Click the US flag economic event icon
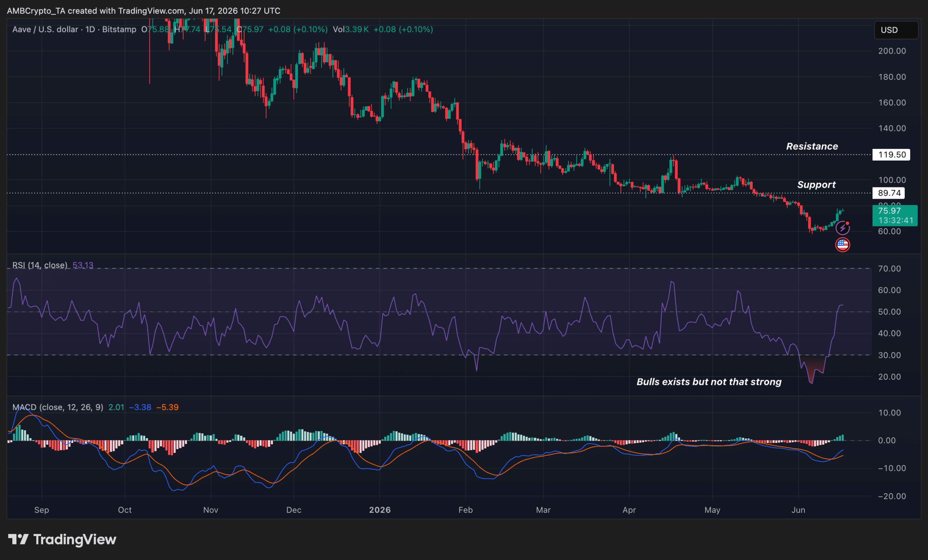 [842, 245]
